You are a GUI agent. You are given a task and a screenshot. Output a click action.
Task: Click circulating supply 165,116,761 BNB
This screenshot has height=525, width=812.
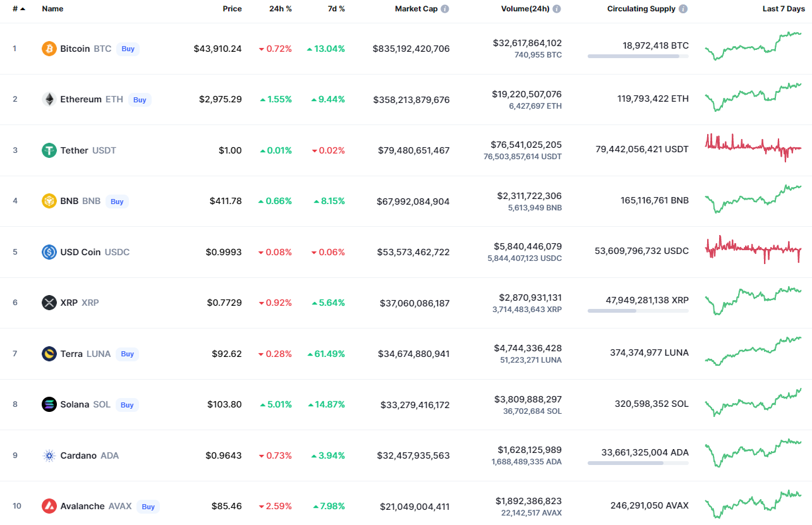coord(655,200)
